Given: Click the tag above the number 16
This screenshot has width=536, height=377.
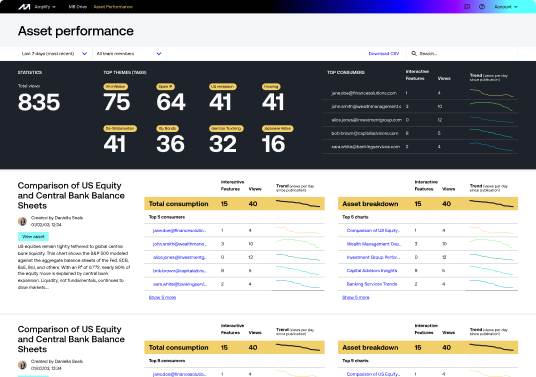Looking at the screenshot, I should 278,129.
